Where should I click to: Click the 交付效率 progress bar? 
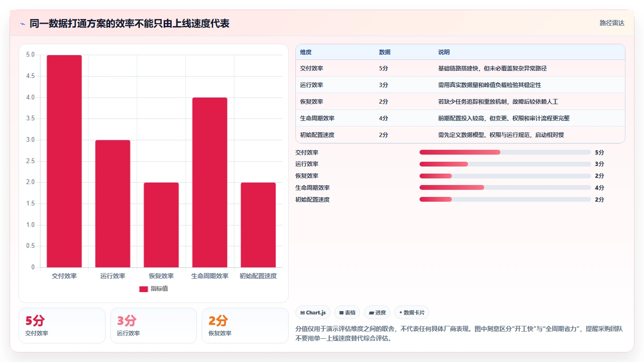click(x=505, y=152)
